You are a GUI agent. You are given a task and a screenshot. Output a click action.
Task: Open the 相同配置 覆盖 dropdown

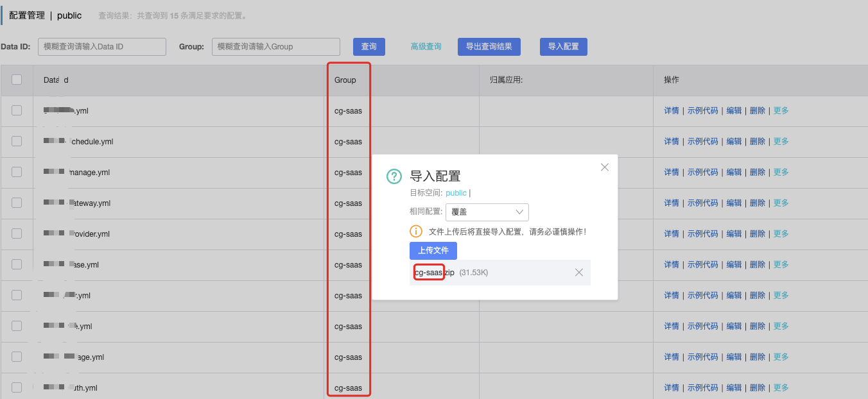tap(487, 212)
